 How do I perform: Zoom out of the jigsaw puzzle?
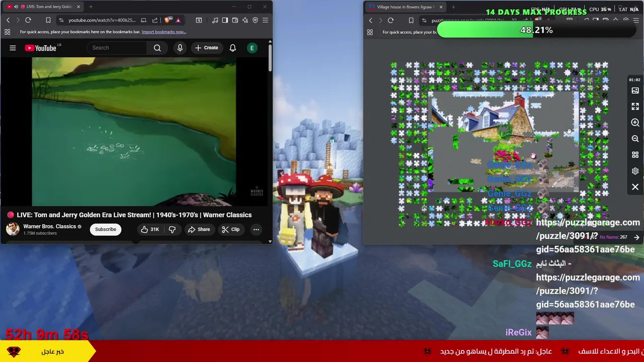pos(635,139)
